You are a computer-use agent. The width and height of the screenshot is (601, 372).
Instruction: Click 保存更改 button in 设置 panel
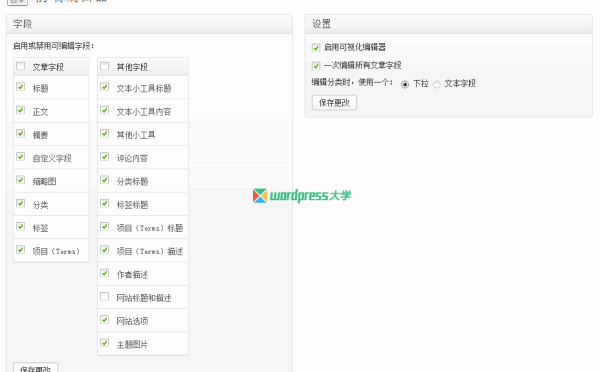point(334,103)
